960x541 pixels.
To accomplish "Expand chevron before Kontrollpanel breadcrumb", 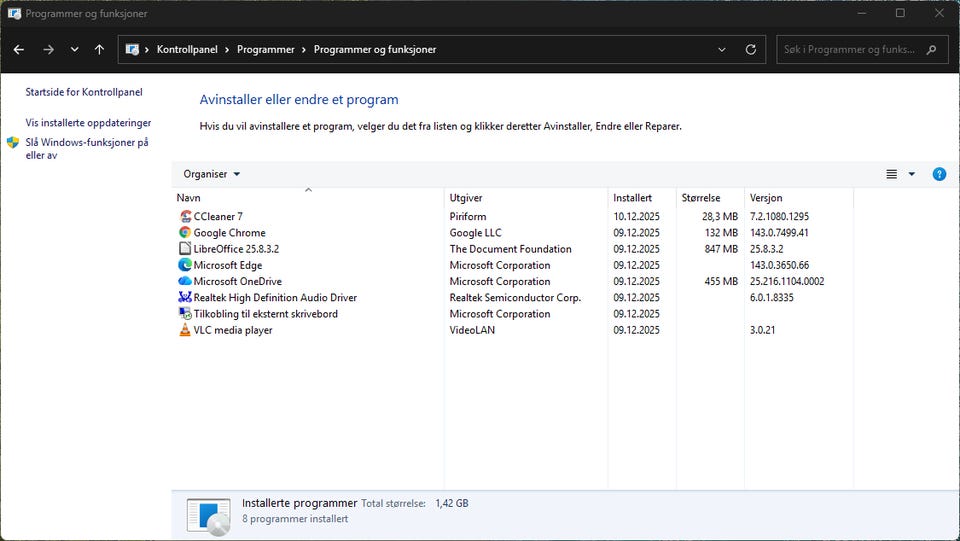I will coord(147,50).
